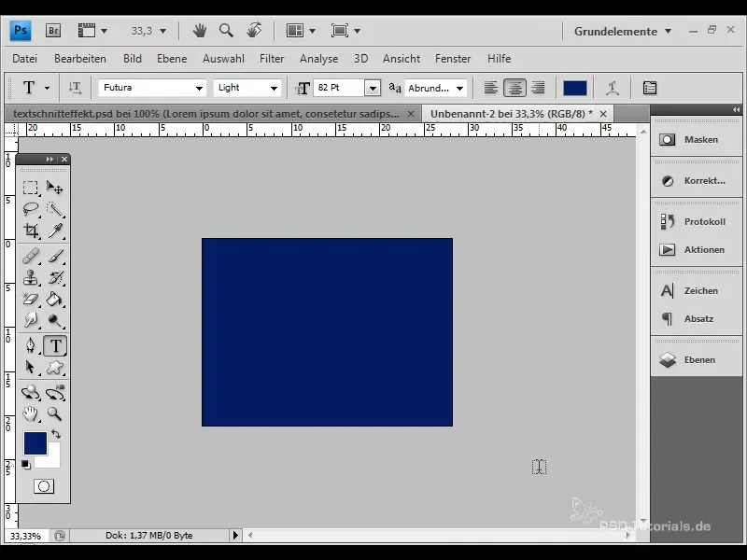Image resolution: width=747 pixels, height=560 pixels.
Task: Select the 3D Rotate tool
Action: (x=31, y=393)
